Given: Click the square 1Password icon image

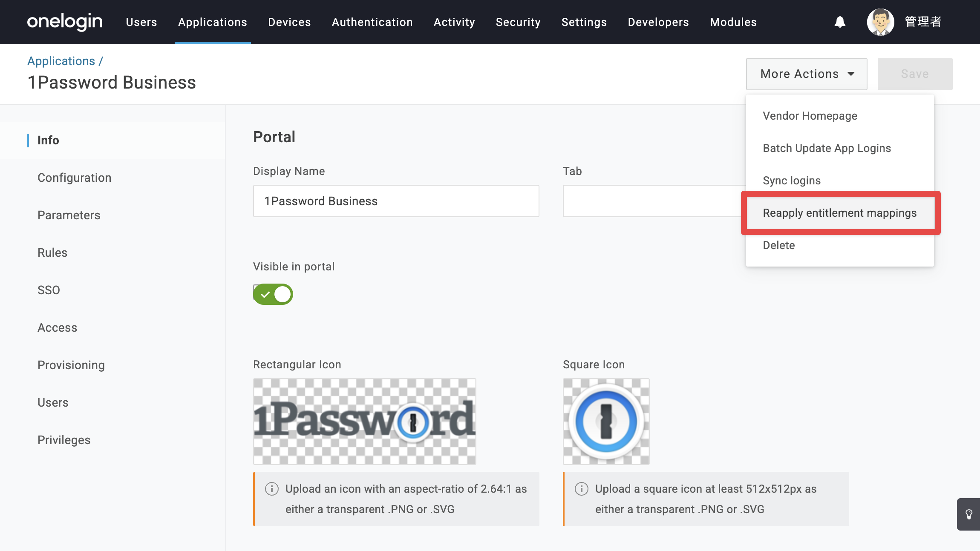Looking at the screenshot, I should coord(606,422).
